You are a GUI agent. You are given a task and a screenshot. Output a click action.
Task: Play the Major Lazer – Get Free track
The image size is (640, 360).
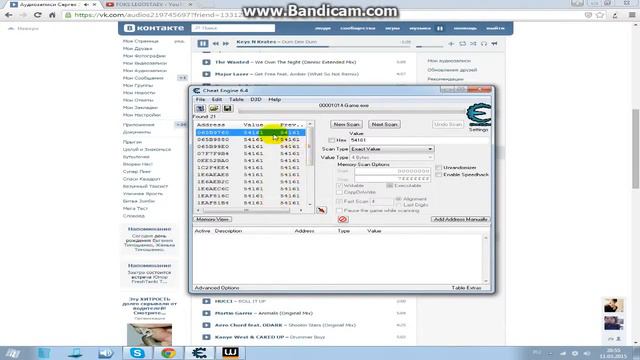point(206,74)
